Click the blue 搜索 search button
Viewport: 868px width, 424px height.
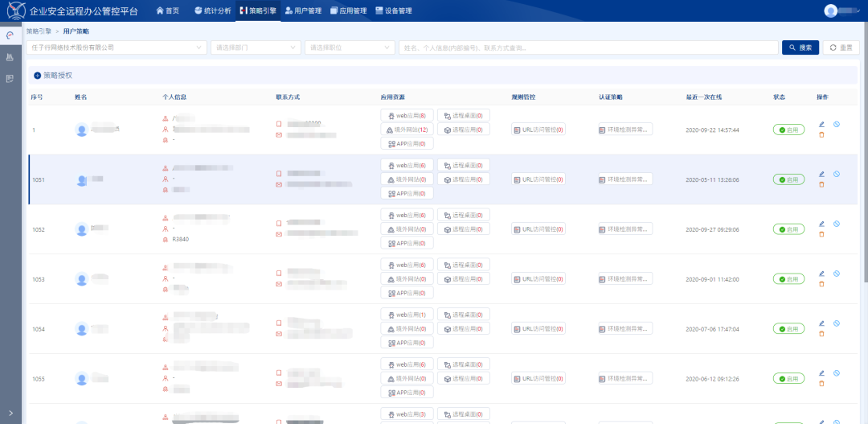[x=800, y=47]
